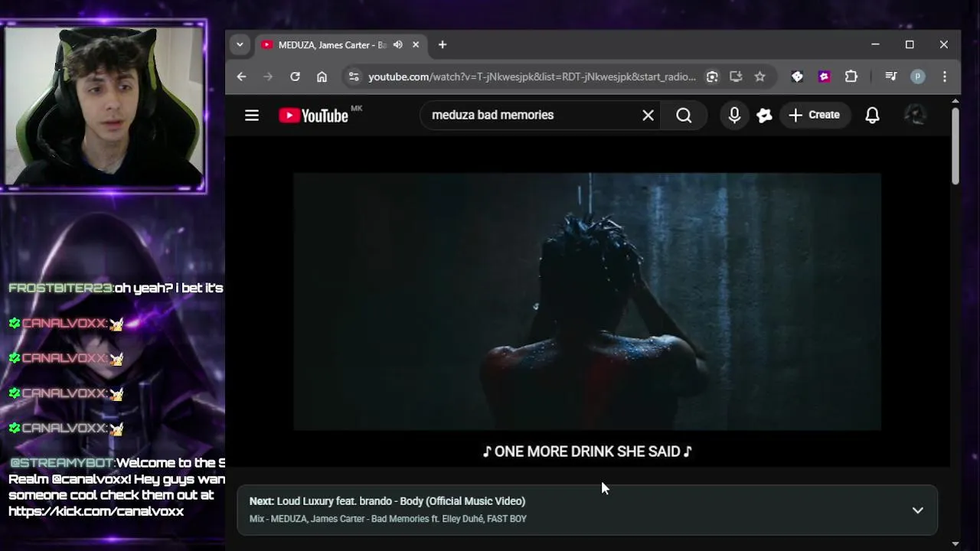
Task: Open the media controls music-note icon
Action: click(890, 77)
